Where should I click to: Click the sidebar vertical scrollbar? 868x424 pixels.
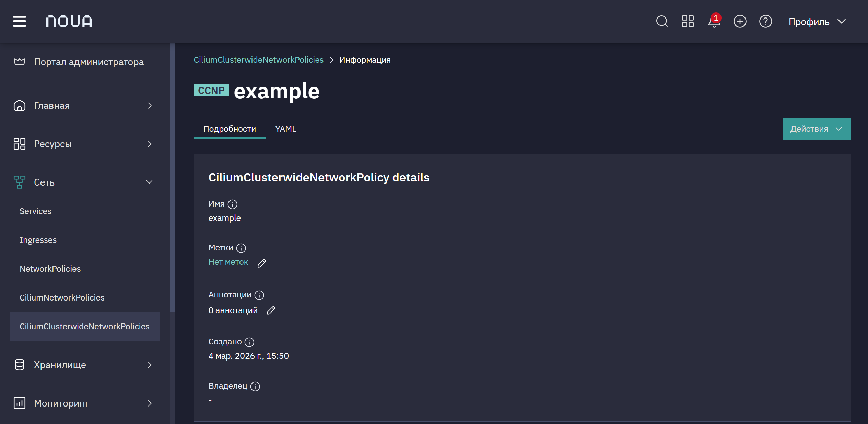[x=172, y=178]
